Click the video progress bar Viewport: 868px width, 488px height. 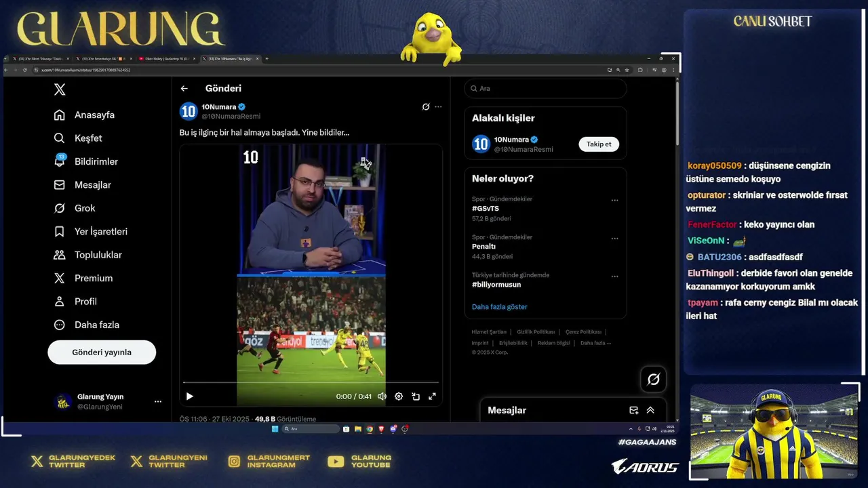coord(311,383)
